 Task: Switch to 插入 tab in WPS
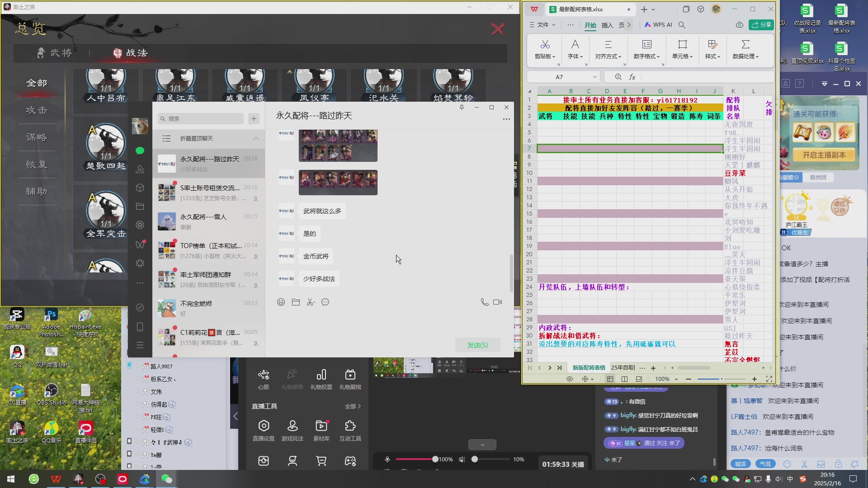pos(607,25)
